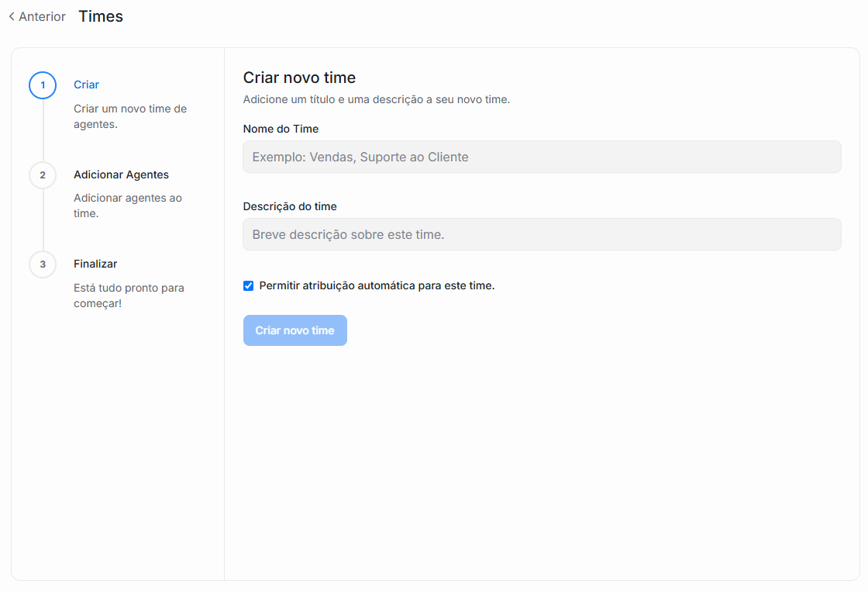The width and height of the screenshot is (868, 591).
Task: Click the Criar novo time button
Action: click(x=295, y=330)
